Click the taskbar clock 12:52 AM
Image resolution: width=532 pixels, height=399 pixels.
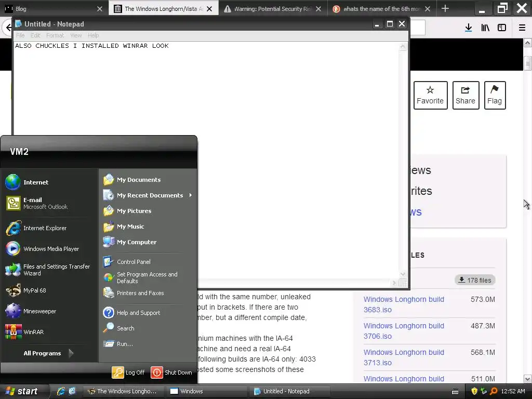pyautogui.click(x=513, y=391)
